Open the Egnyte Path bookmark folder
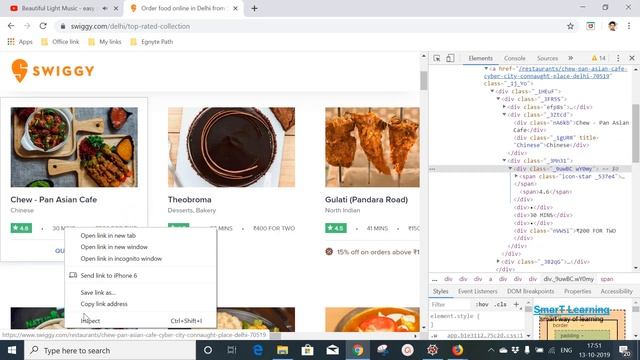 click(151, 42)
